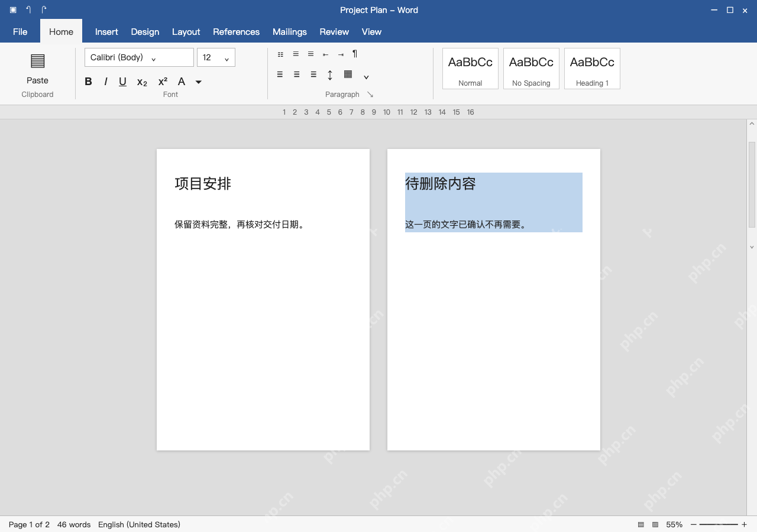Image resolution: width=757 pixels, height=532 pixels.
Task: Redo the last action
Action: [x=44, y=10]
